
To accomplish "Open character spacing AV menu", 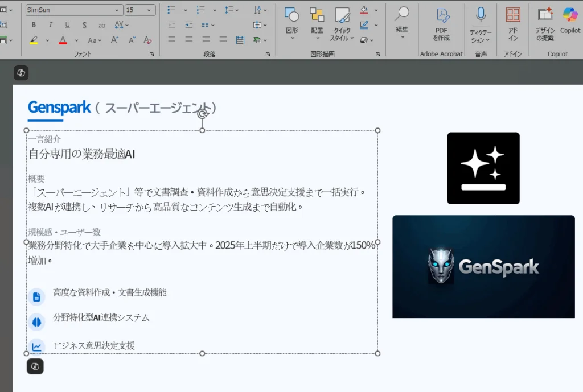I will tap(121, 25).
